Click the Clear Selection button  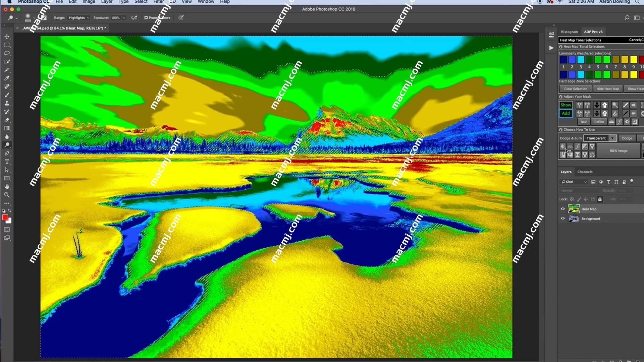[575, 88]
